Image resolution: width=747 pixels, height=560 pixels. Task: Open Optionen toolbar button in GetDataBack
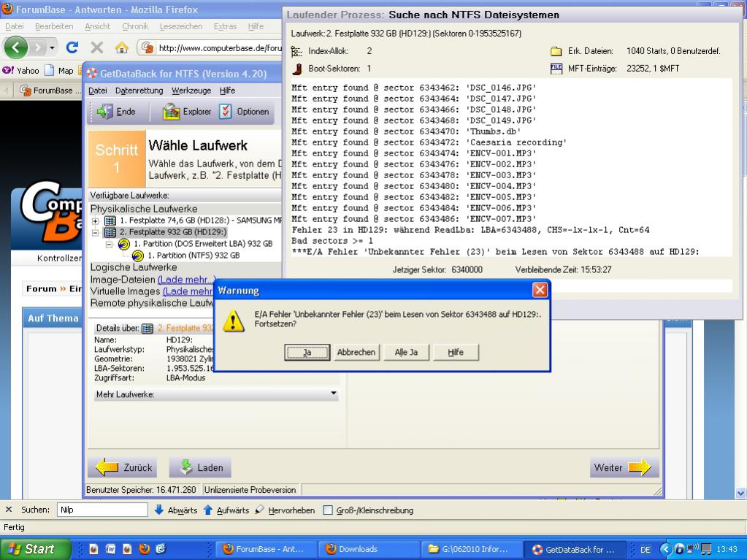coord(245,112)
